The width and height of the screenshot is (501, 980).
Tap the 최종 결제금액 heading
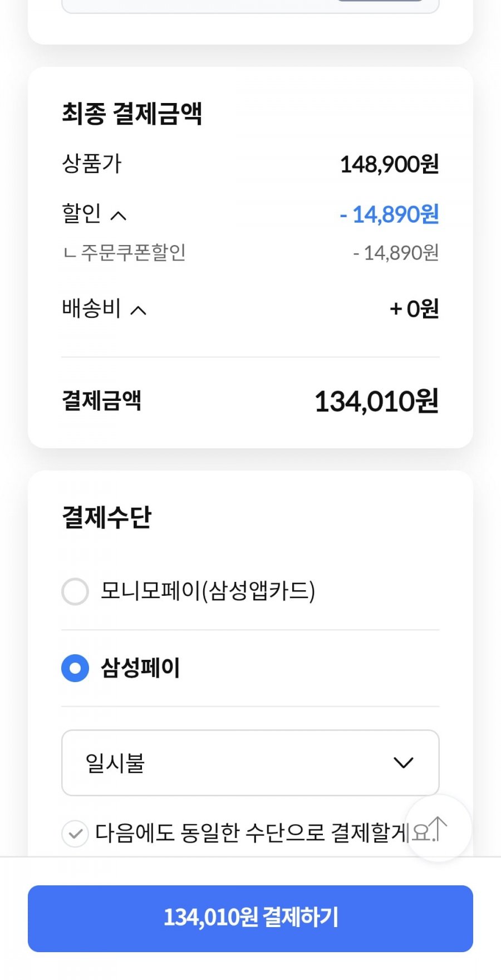(x=132, y=114)
